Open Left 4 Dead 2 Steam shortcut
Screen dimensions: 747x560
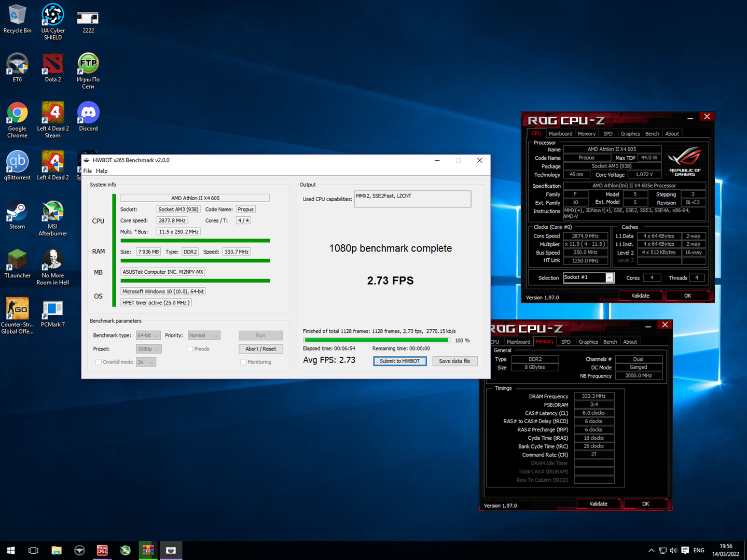(x=53, y=120)
